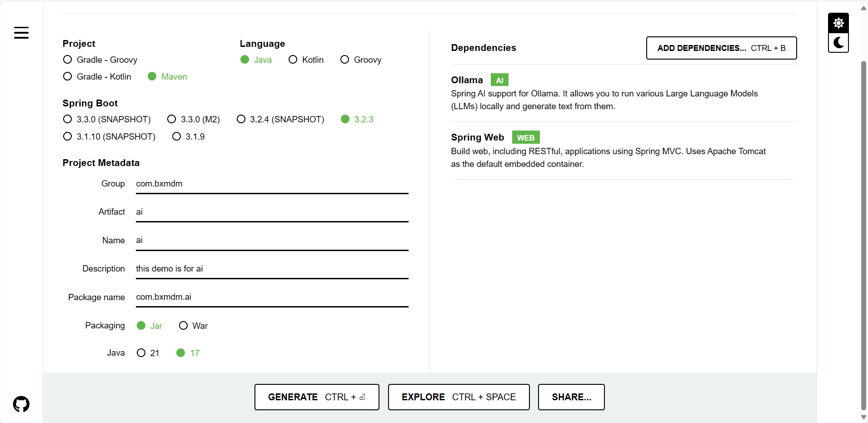This screenshot has height=423, width=868.
Task: Focus the Group input field
Action: (x=272, y=184)
